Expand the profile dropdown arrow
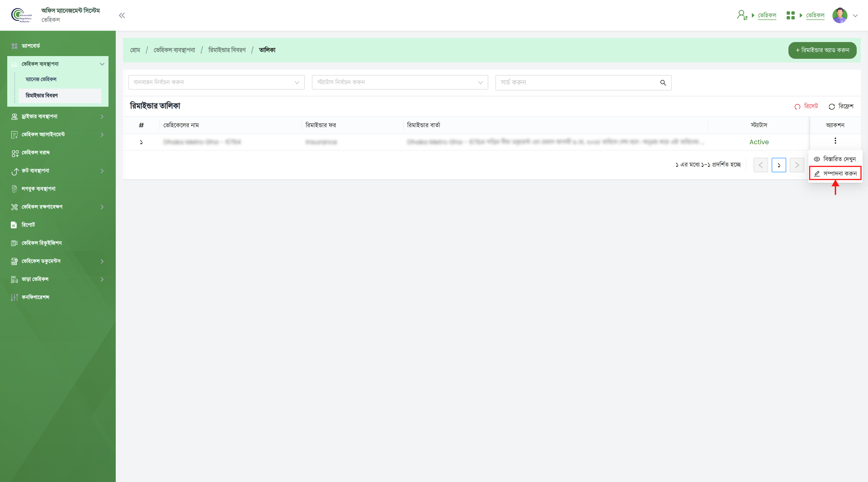Screen dimensions: 868x482 pos(855,16)
